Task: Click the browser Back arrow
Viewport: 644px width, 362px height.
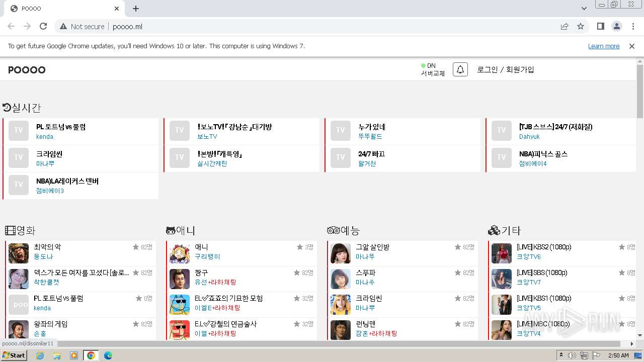Action: pos(11,26)
